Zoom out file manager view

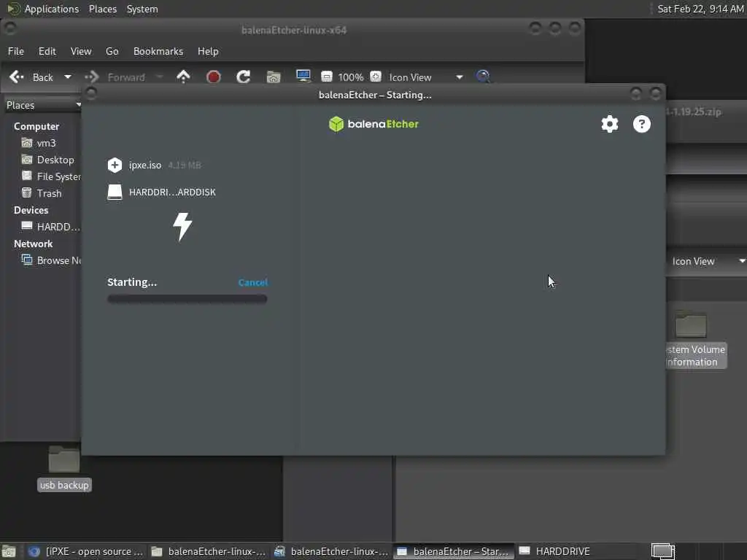coord(327,77)
